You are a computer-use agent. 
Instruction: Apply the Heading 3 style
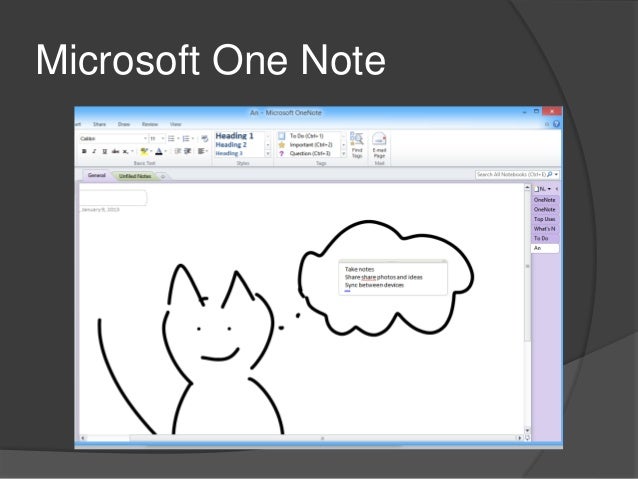click(229, 153)
